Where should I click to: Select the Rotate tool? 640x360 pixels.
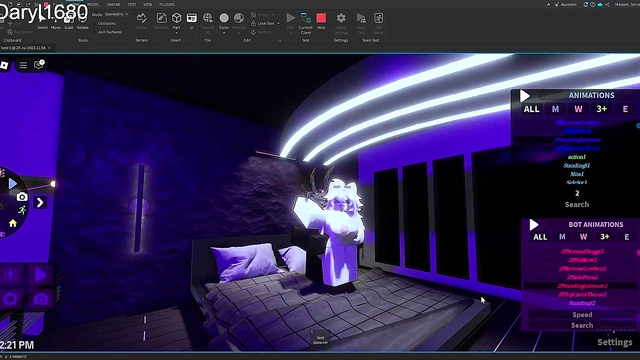[82, 22]
